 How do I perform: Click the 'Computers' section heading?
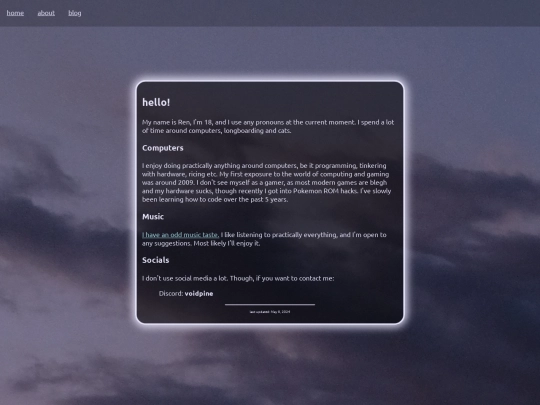(x=163, y=148)
